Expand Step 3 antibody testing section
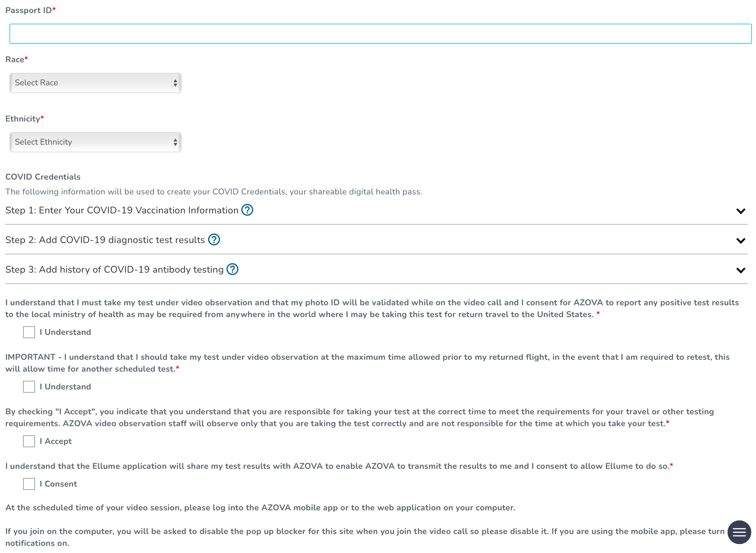This screenshot has height=553, width=756. click(741, 270)
